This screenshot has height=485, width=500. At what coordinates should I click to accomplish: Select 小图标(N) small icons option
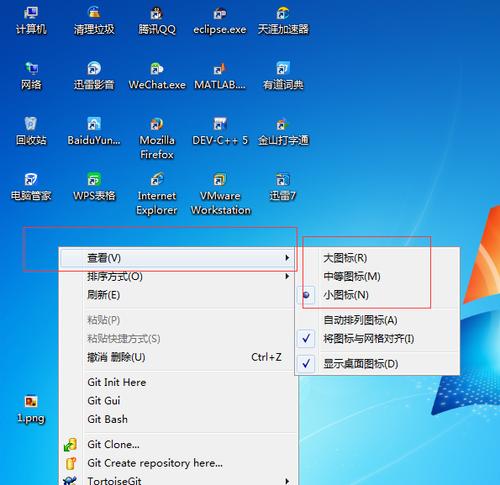346,295
